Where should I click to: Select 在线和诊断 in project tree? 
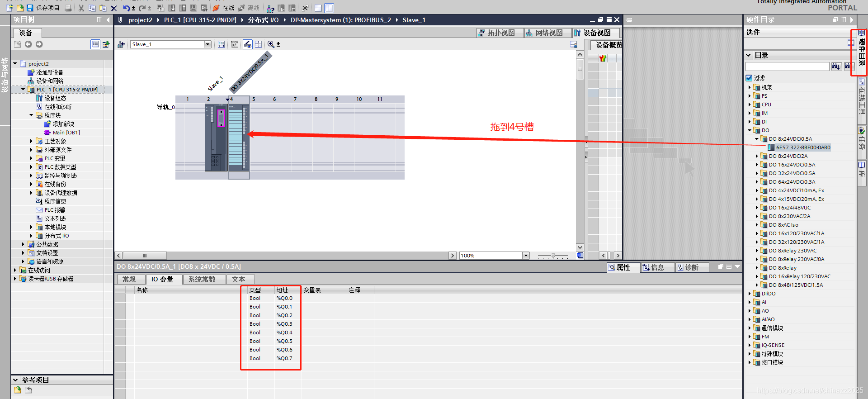click(x=58, y=107)
